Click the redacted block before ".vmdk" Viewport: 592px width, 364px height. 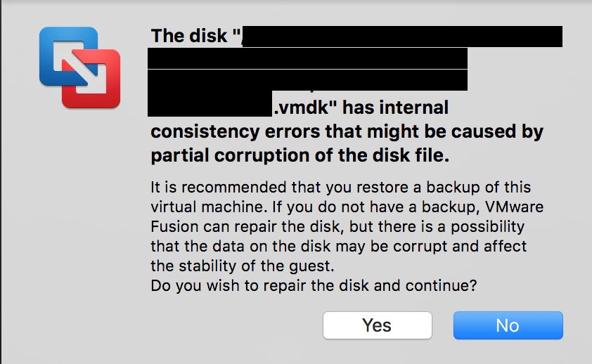pos(210,104)
